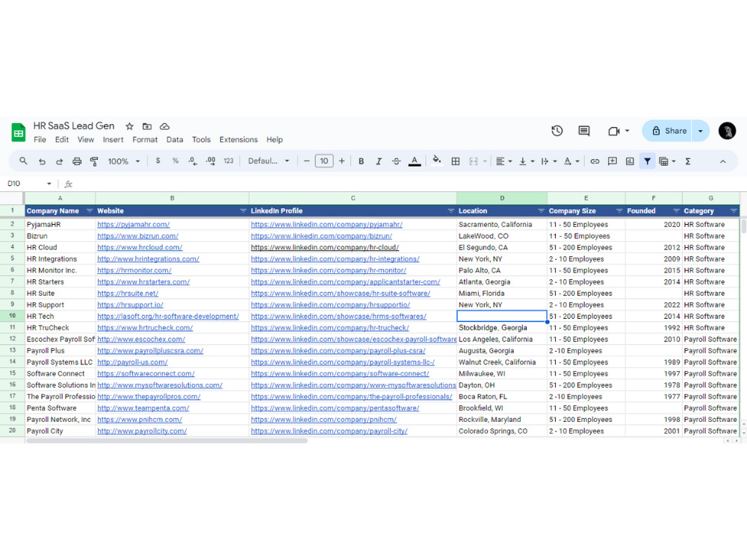Open the pyjamahr.com website link

[134, 224]
